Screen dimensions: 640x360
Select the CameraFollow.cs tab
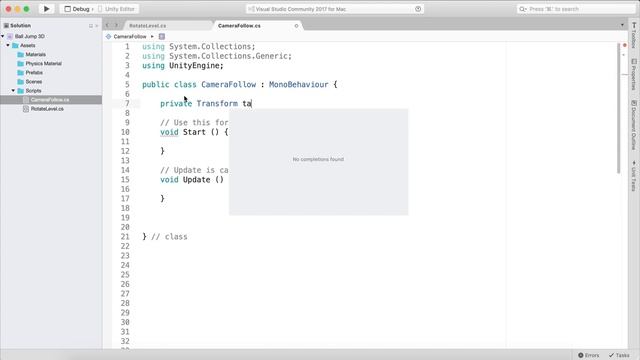click(239, 26)
